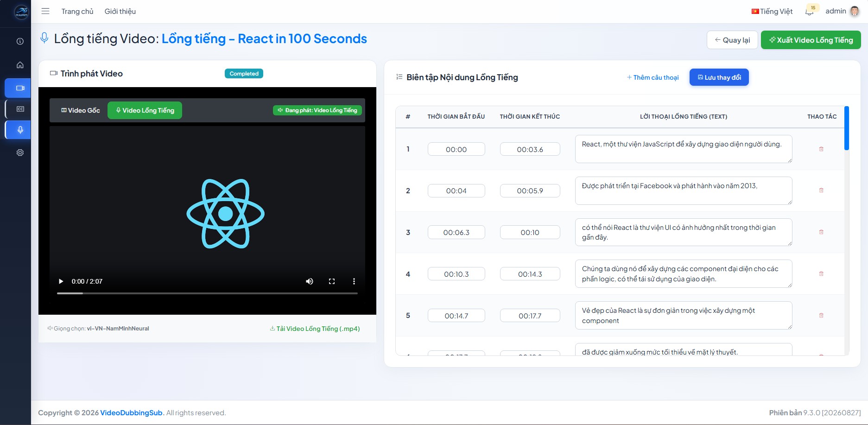The image size is (868, 425).
Task: Click end time field 00:10
Action: pos(530,232)
